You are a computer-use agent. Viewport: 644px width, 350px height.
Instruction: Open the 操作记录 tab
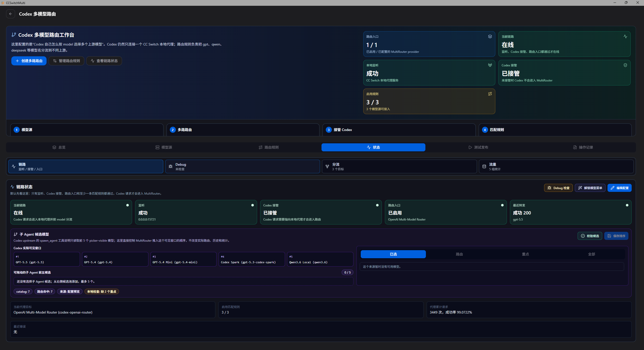(x=583, y=147)
